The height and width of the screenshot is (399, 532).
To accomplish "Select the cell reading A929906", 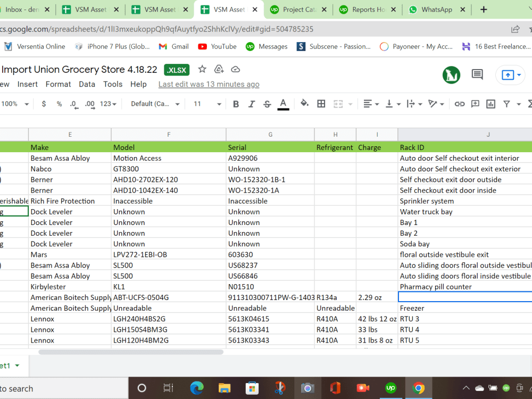I will 270,158.
